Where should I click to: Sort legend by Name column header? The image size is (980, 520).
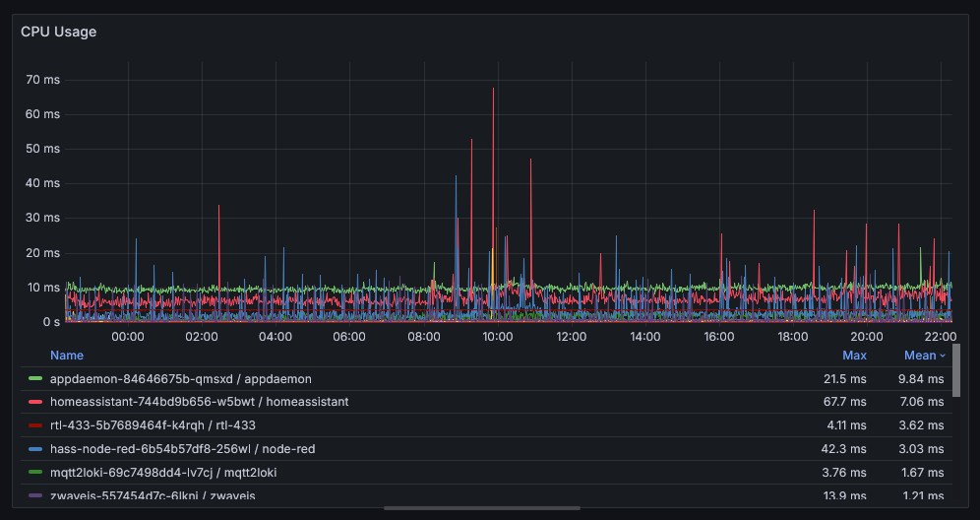point(67,356)
